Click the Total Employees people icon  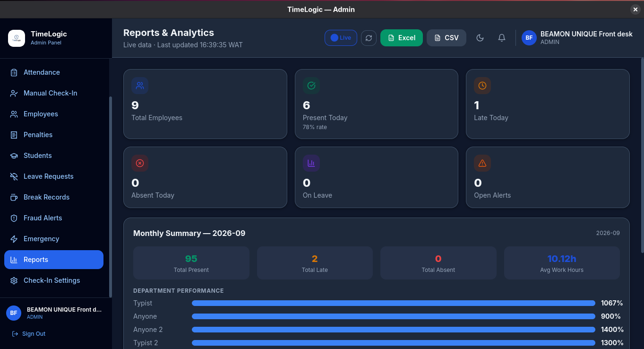point(140,86)
